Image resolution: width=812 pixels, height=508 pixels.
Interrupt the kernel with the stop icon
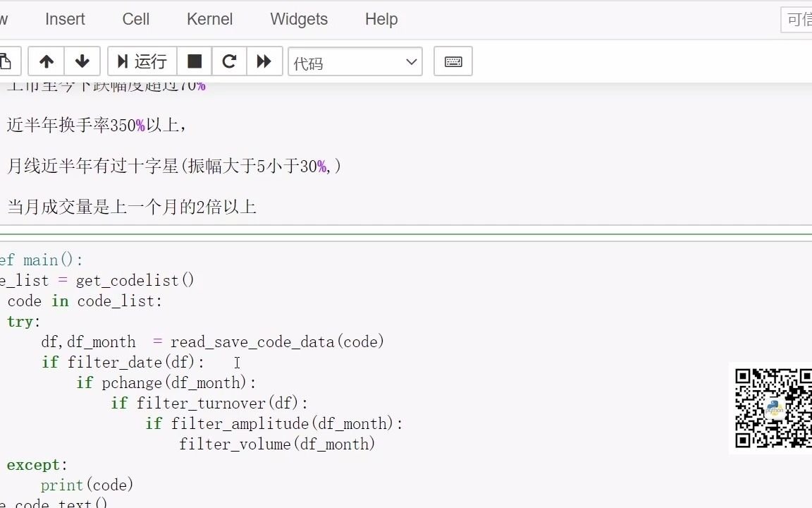[x=194, y=61]
